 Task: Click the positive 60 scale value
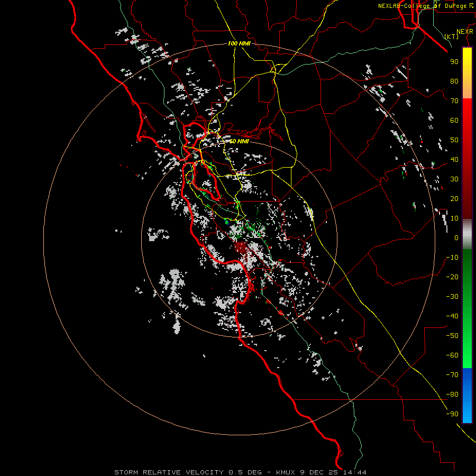454,120
